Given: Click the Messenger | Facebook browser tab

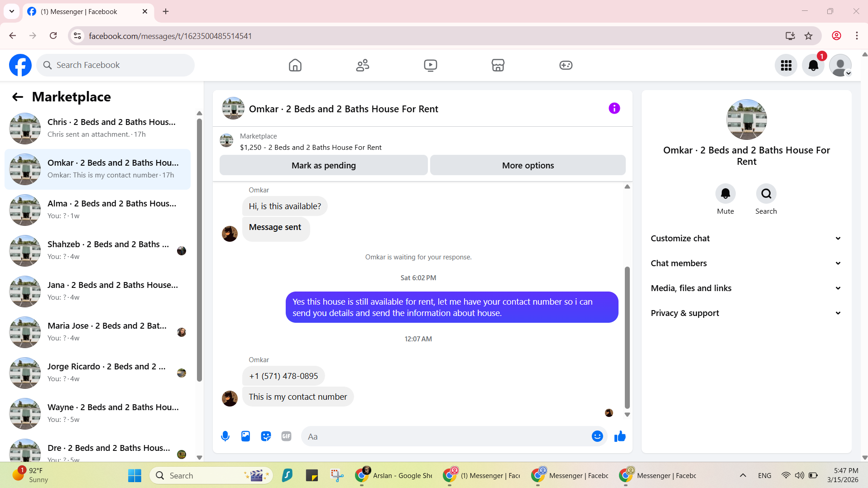Looking at the screenshot, I should coord(88,11).
